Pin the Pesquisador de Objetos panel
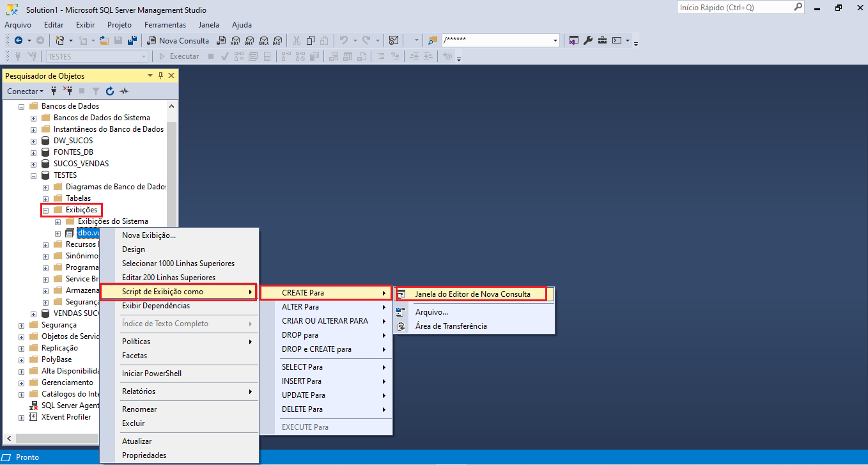Image resolution: width=868 pixels, height=465 pixels. 160,75
